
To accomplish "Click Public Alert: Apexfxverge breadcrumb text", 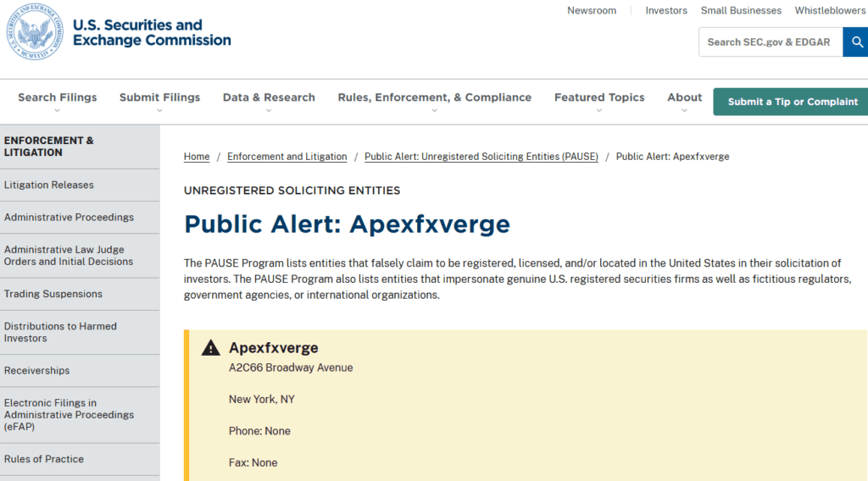I will coord(672,157).
